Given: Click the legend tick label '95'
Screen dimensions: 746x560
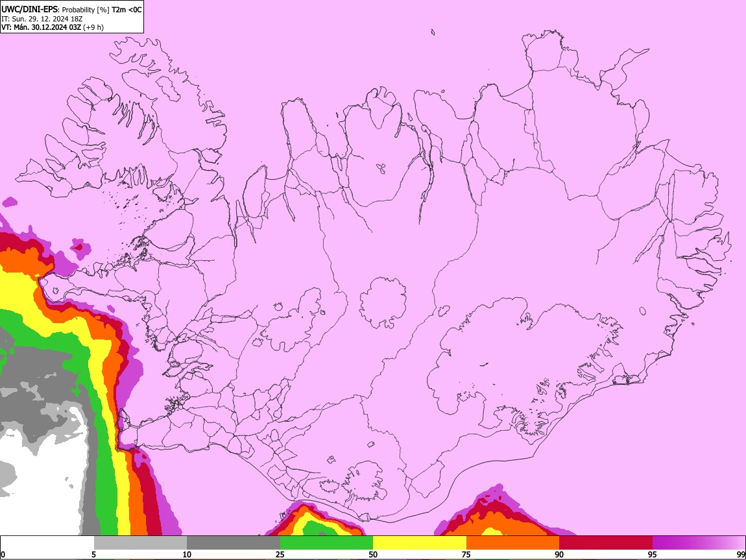Looking at the screenshot, I should (653, 555).
